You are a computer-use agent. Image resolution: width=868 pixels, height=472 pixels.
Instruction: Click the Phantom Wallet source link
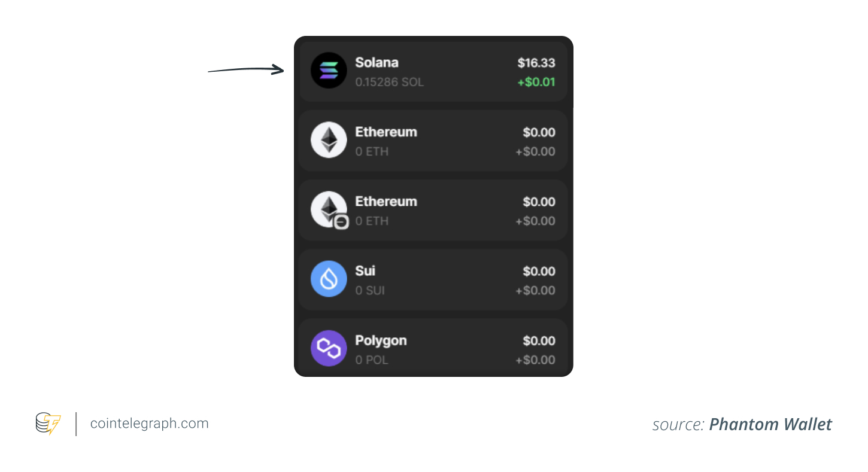771,424
